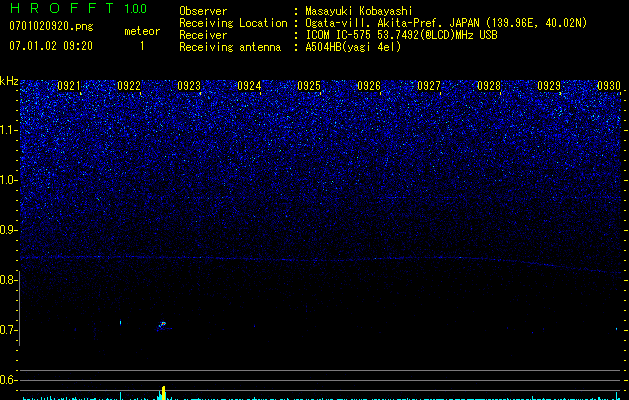629x400 pixels.
Task: Select the version number 1.00
Action: (136, 9)
